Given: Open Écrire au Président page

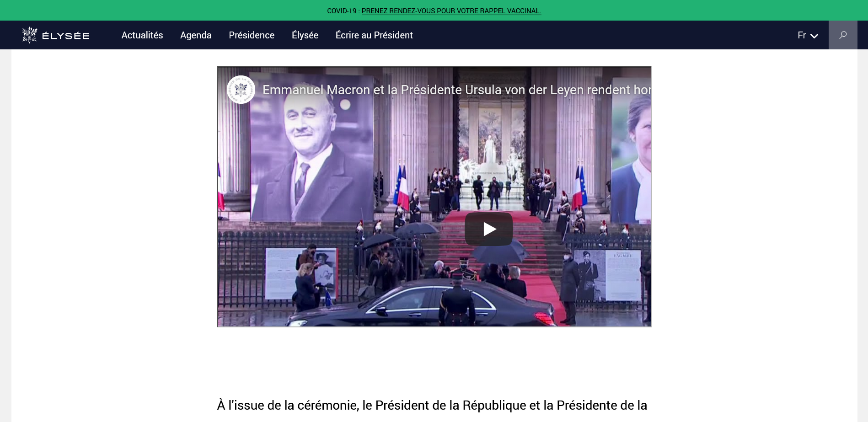Looking at the screenshot, I should click(374, 35).
